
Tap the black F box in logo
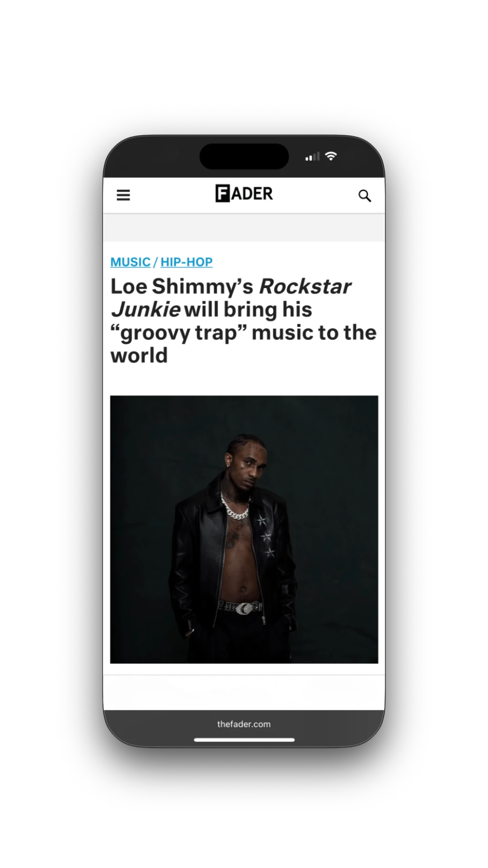pyautogui.click(x=222, y=193)
